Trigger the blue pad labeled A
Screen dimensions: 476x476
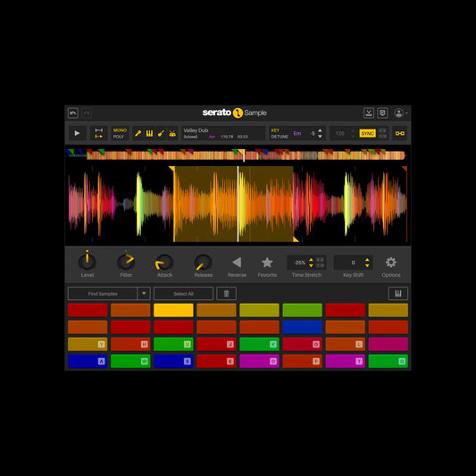[x=88, y=362]
